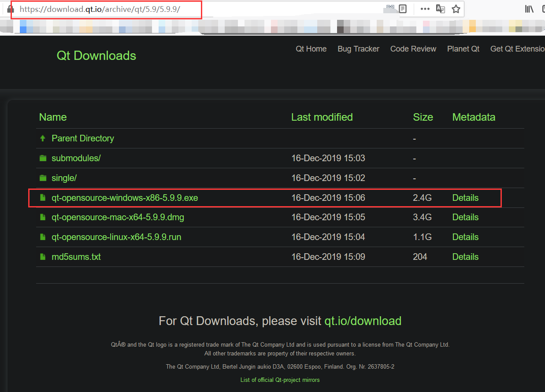Click the file icon beside md5sums.txt
Viewport: 545px width, 392px height.
42,256
